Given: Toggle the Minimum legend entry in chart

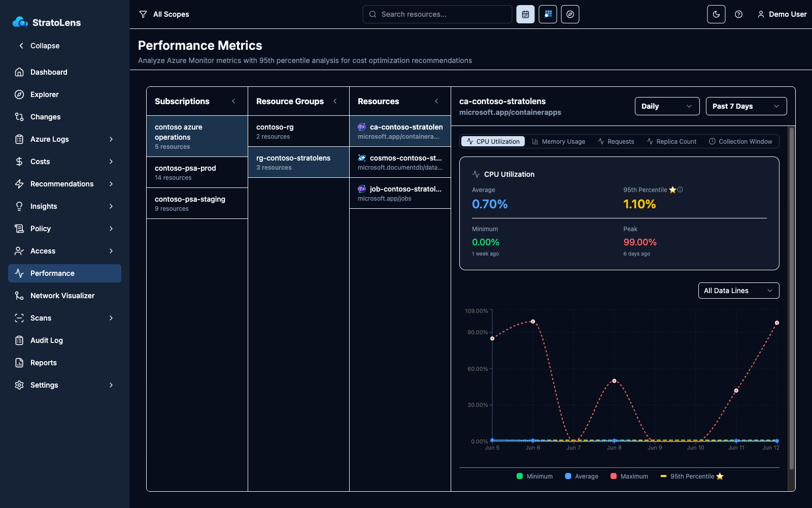Looking at the screenshot, I should pos(534,476).
